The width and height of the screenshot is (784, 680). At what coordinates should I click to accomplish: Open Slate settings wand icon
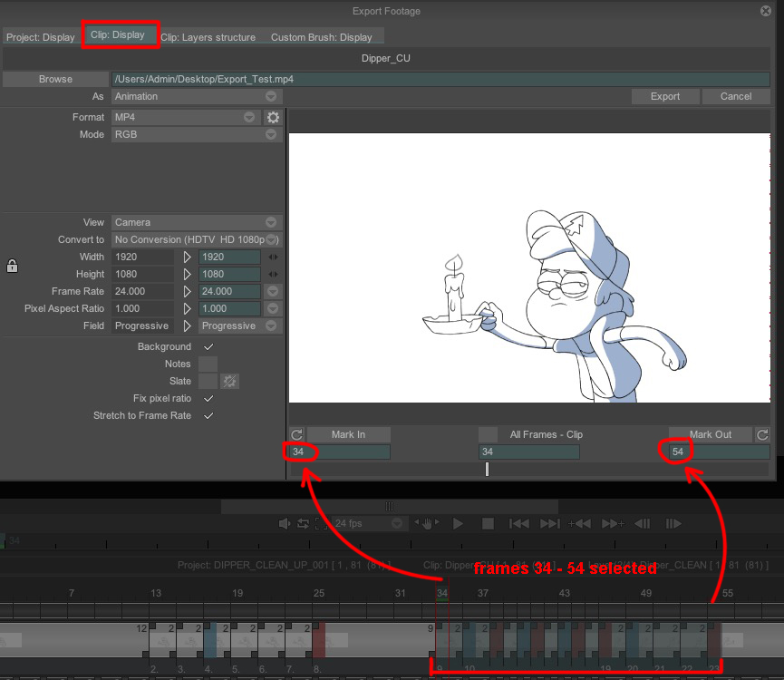coord(229,381)
